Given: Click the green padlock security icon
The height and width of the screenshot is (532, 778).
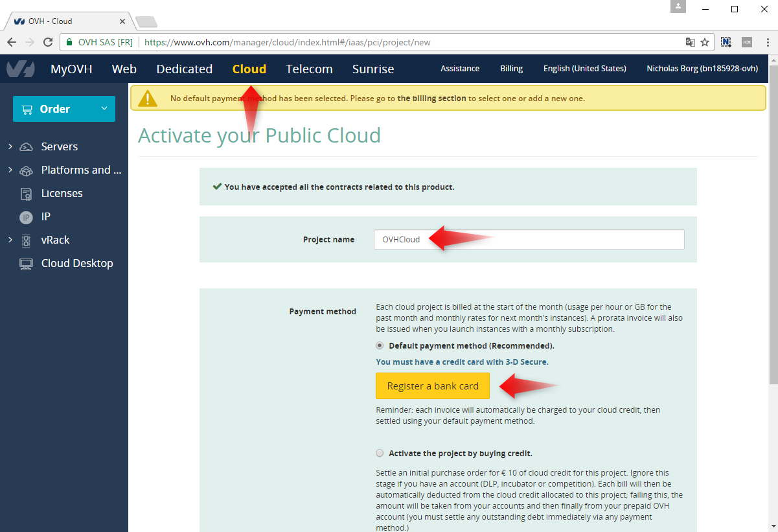Looking at the screenshot, I should click(x=69, y=42).
